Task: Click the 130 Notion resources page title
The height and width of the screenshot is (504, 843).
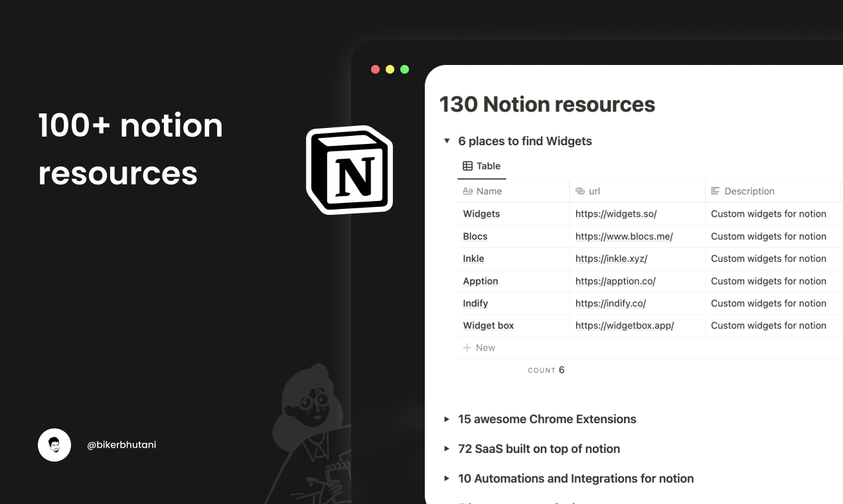Action: coord(547,104)
